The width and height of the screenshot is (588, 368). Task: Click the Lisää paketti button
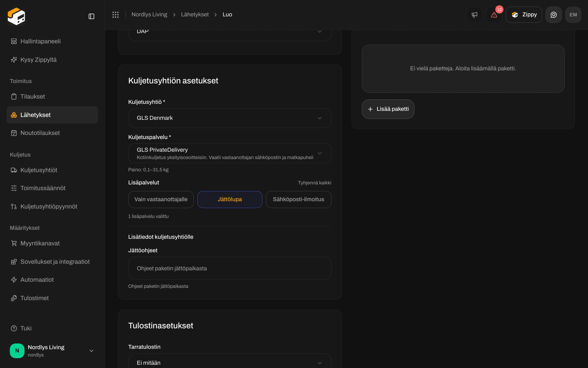click(x=388, y=109)
